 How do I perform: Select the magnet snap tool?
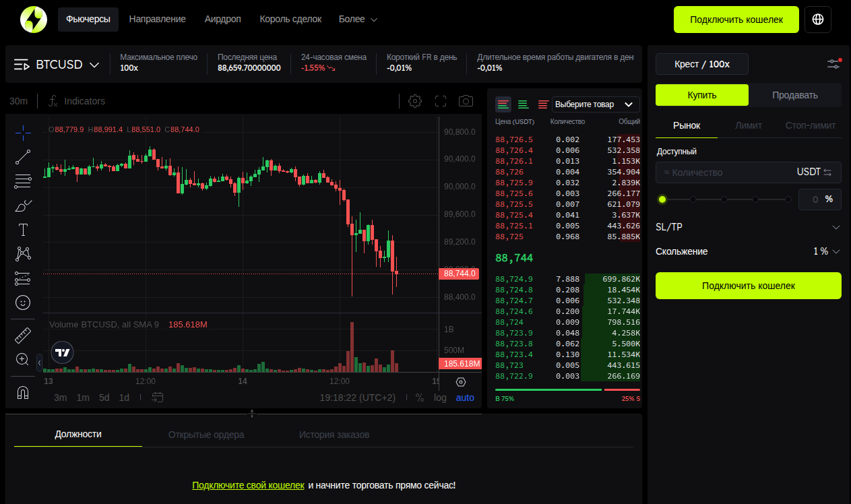point(22,391)
